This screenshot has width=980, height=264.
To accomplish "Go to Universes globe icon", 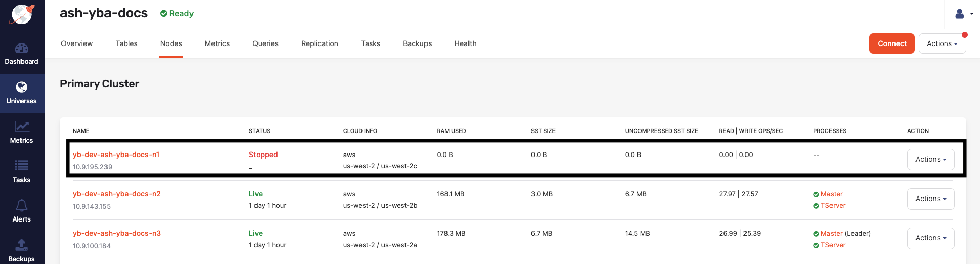I will tap(22, 87).
